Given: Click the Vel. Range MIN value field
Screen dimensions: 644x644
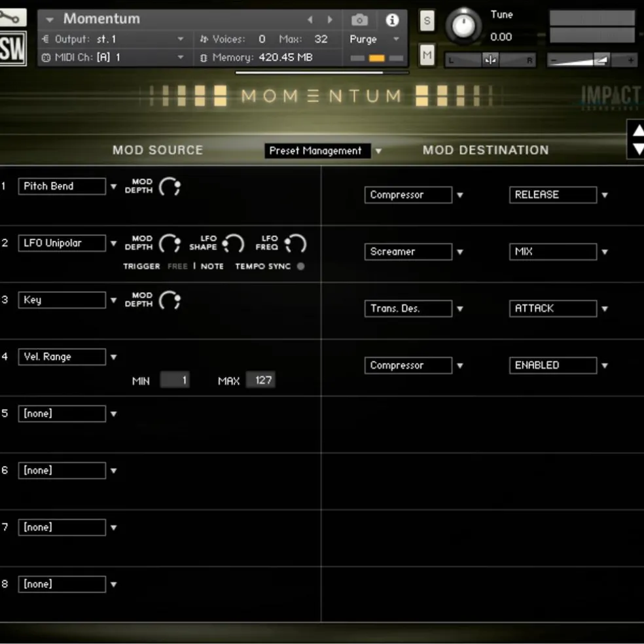Looking at the screenshot, I should tap(175, 380).
